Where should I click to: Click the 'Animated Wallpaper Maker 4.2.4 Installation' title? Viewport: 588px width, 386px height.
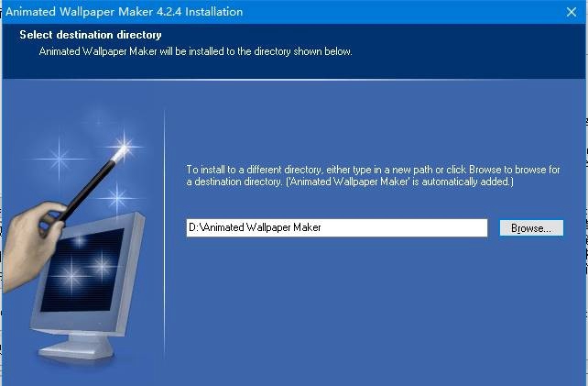click(125, 12)
